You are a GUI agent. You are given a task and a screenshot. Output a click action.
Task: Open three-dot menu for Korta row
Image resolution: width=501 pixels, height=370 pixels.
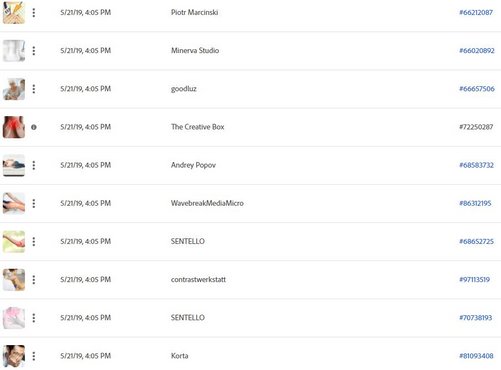[34, 356]
